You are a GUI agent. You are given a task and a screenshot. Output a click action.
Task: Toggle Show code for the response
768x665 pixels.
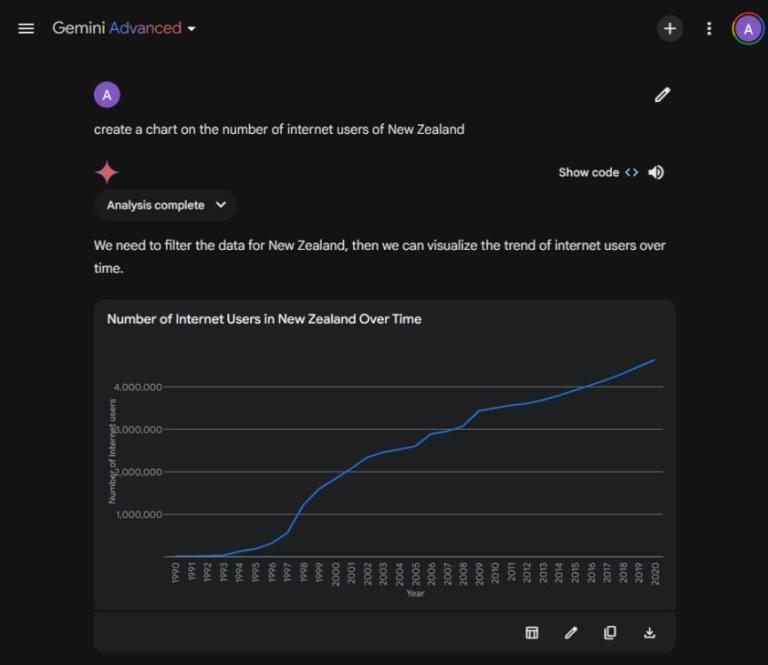point(597,172)
